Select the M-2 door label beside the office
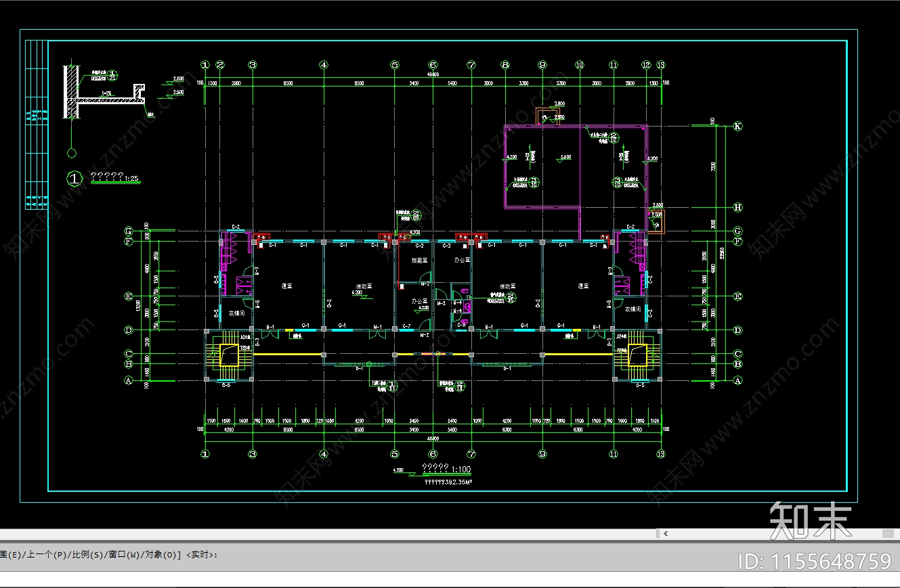 (x=441, y=303)
